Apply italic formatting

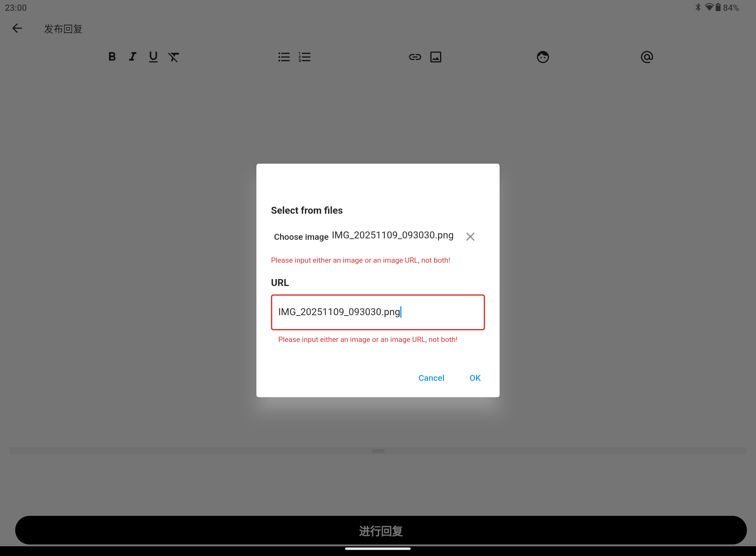(x=132, y=57)
